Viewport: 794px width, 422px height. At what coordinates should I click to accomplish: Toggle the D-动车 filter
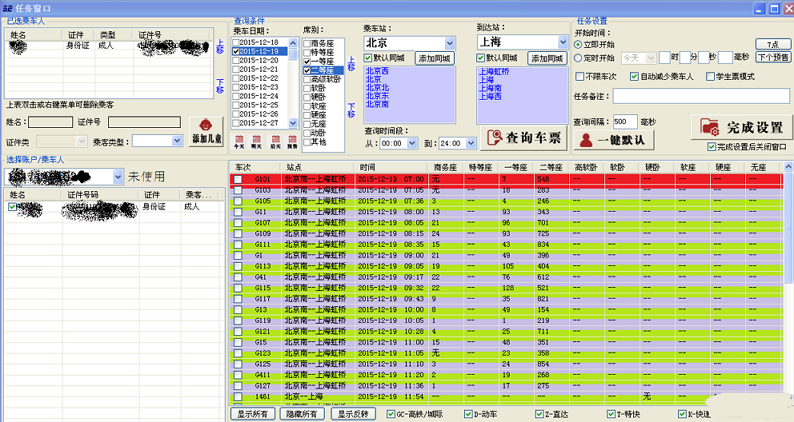click(468, 414)
